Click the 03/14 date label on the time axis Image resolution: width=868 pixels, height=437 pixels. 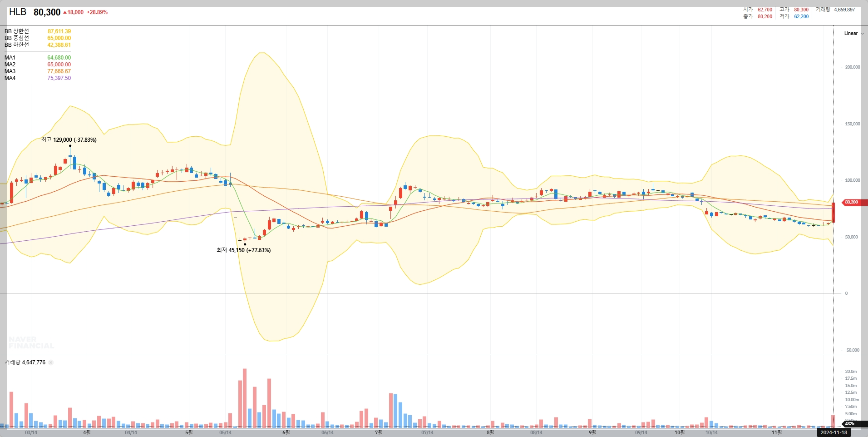(x=31, y=433)
